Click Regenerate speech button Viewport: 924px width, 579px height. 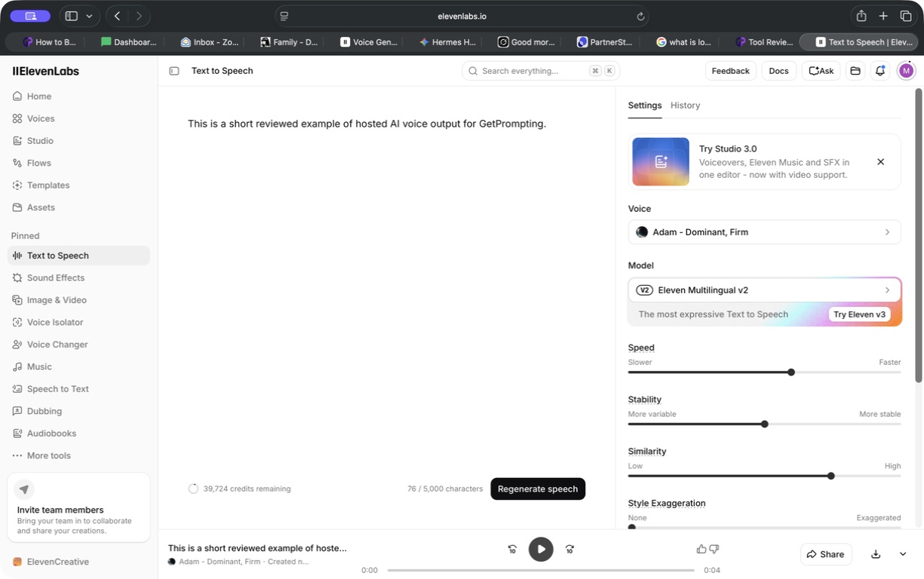(x=538, y=489)
